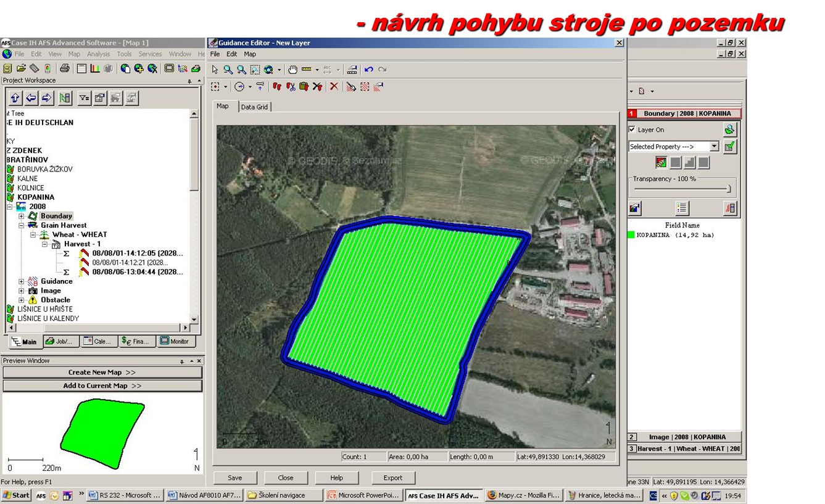Click the colorful chart icon in main toolbar
The width and height of the screenshot is (825, 504).
[x=95, y=68]
